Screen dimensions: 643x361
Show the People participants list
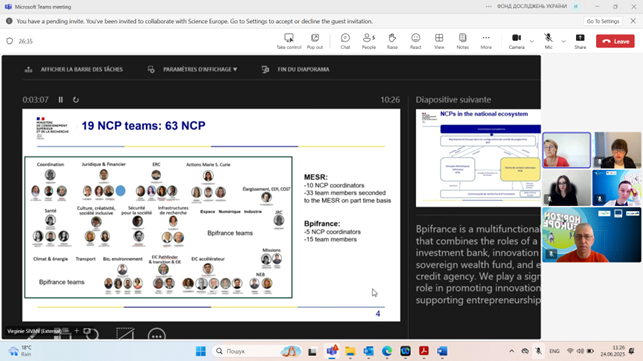[x=369, y=41]
